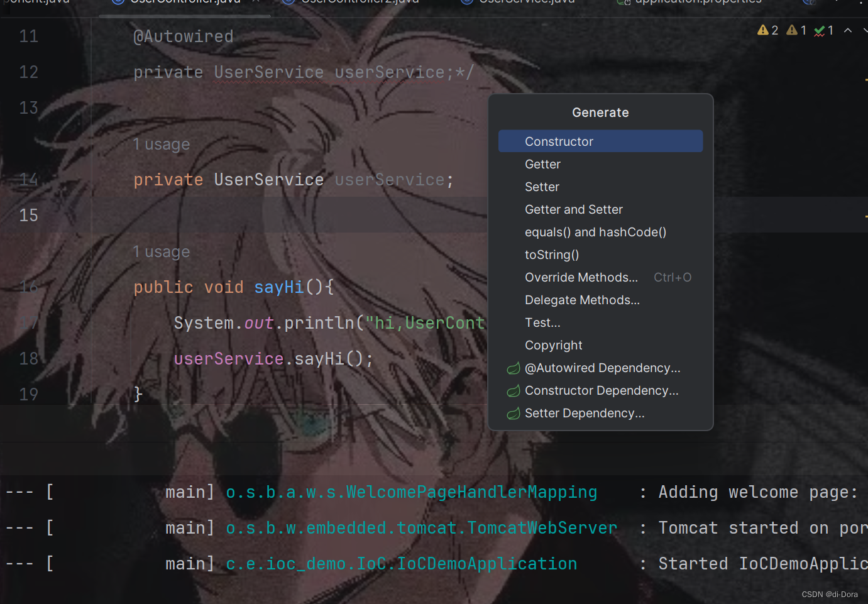
Task: Click 'main]' thread label in first console line
Action: tap(190, 492)
